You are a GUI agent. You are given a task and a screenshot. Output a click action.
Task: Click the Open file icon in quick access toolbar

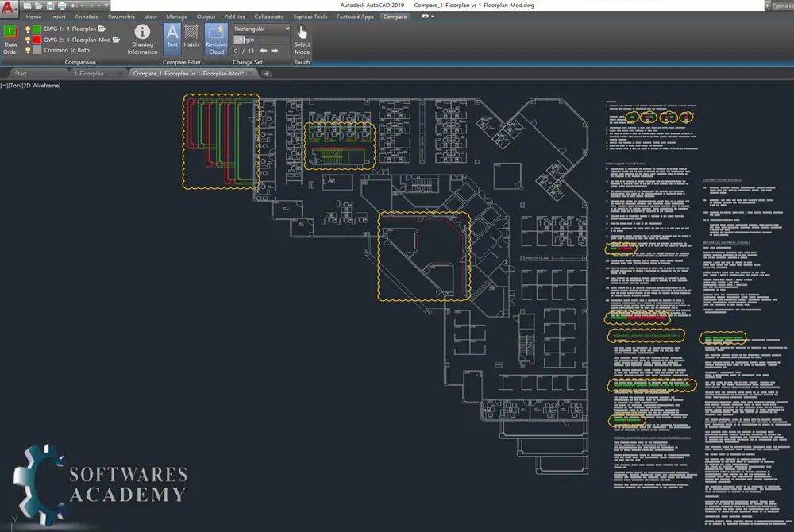38,6
